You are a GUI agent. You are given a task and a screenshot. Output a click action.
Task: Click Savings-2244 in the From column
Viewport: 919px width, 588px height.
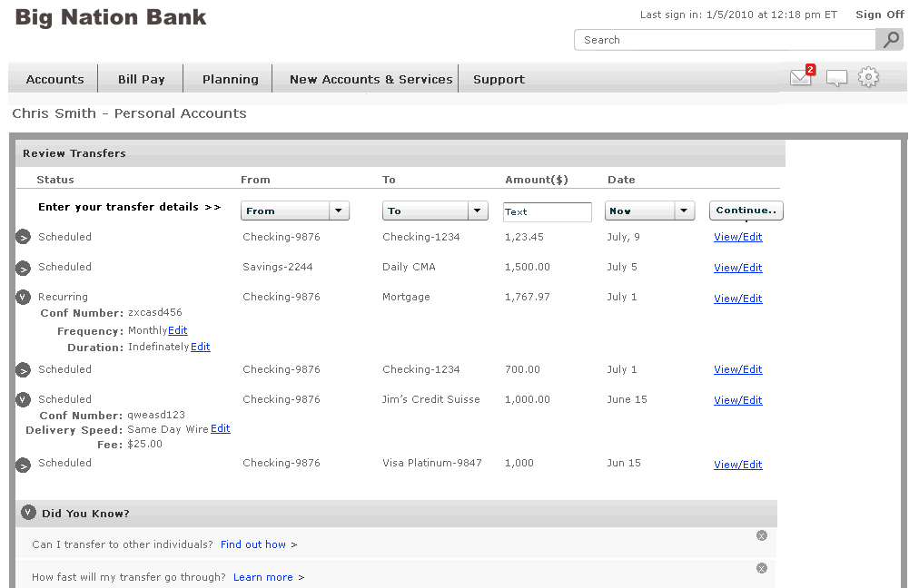[x=278, y=267]
